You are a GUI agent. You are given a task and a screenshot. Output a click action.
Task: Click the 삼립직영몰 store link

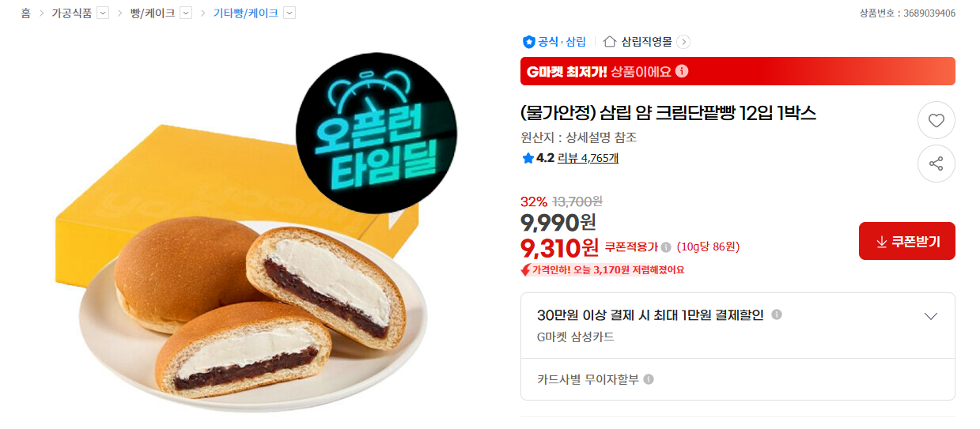click(x=646, y=42)
